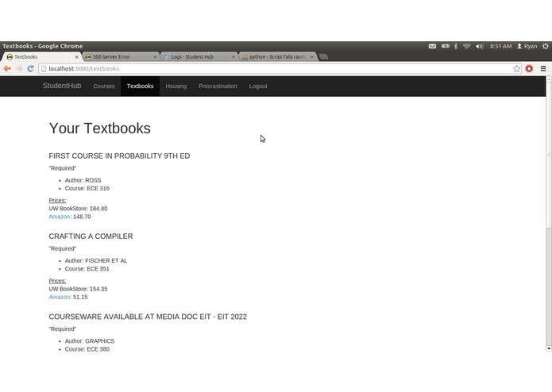The height and width of the screenshot is (392, 552).
Task: Click Author: FISCHER ET AL item
Action: [96, 261]
